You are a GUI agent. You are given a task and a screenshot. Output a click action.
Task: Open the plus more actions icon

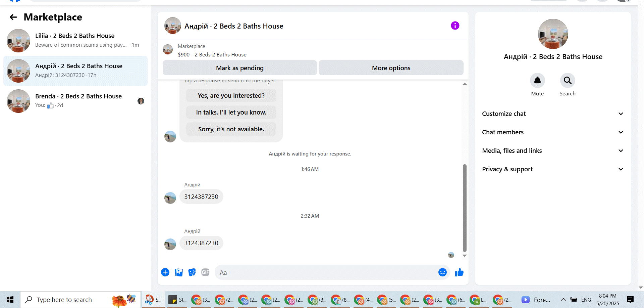point(165,272)
